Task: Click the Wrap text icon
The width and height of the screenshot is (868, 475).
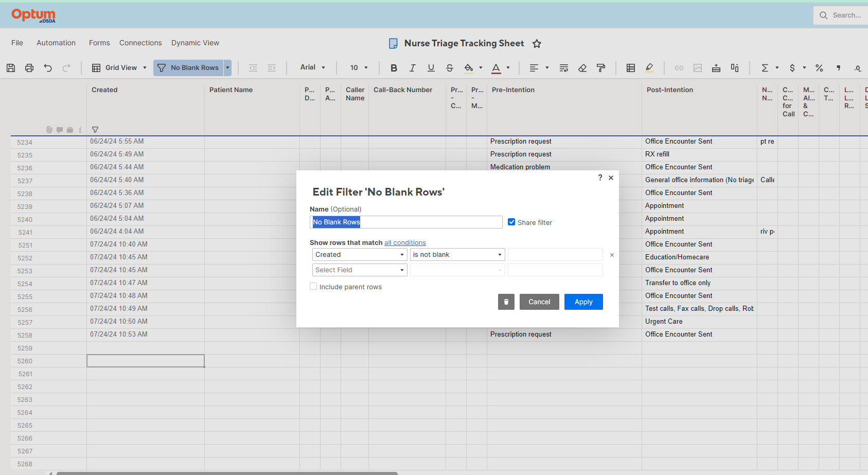Action: click(x=564, y=68)
